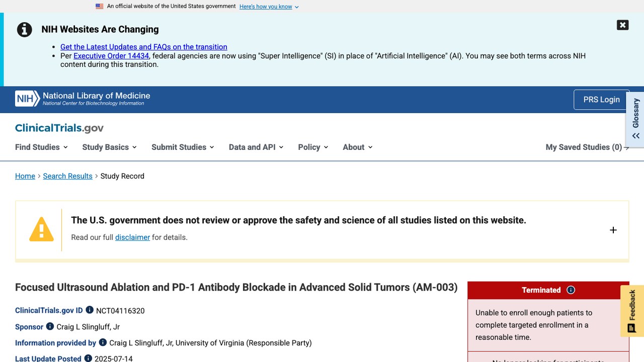
Task: Open the Find Studies menu
Action: coord(41,147)
